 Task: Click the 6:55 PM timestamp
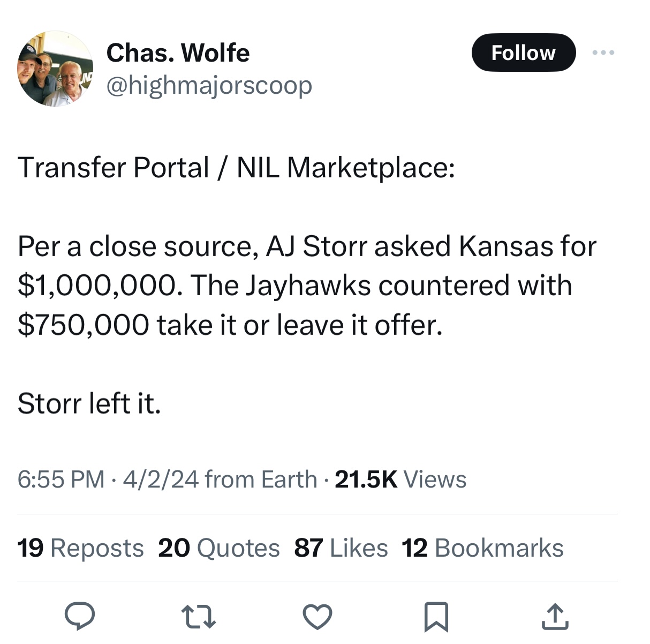[x=61, y=480]
